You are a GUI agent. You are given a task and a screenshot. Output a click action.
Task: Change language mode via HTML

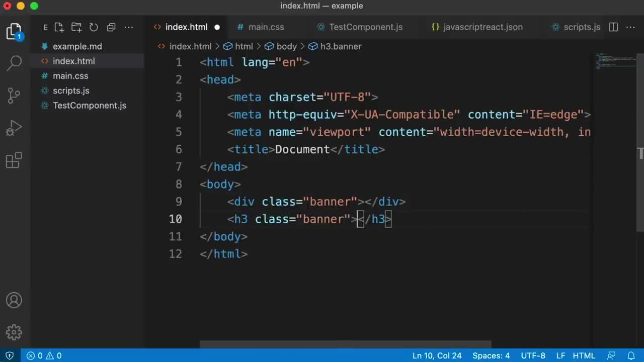(x=584, y=355)
